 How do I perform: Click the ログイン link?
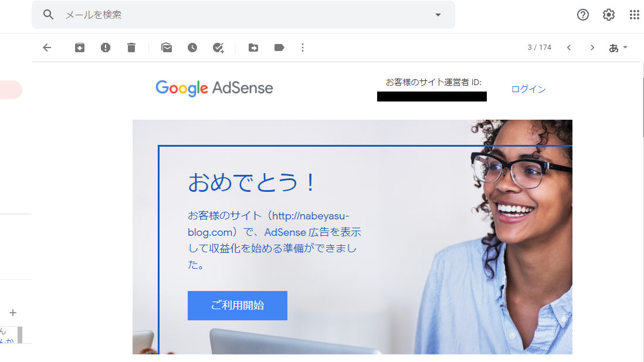[x=528, y=89]
